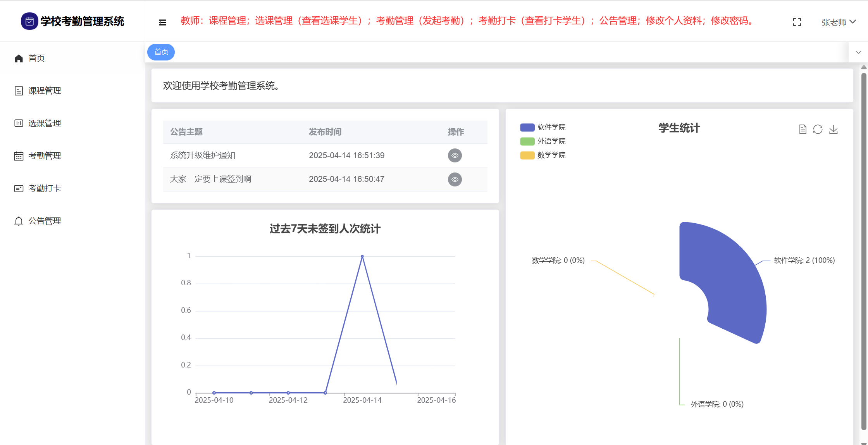The width and height of the screenshot is (868, 445).
Task: Open the 张老师 user dropdown
Action: tap(838, 22)
